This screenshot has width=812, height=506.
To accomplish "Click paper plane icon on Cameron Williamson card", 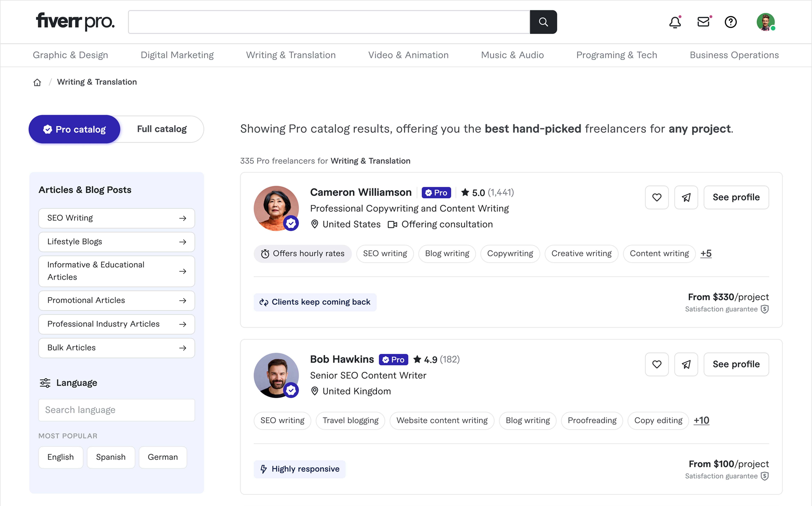I will [686, 197].
